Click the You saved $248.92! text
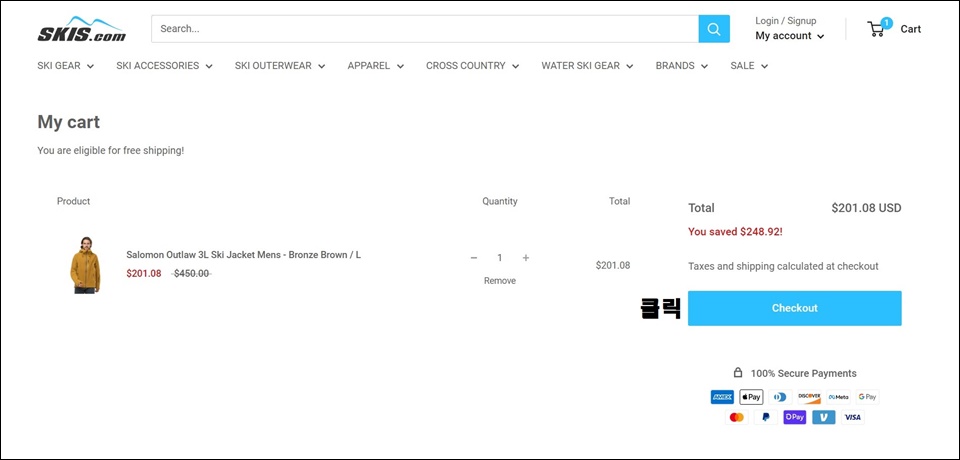Viewport: 960px width, 460px height. (735, 232)
